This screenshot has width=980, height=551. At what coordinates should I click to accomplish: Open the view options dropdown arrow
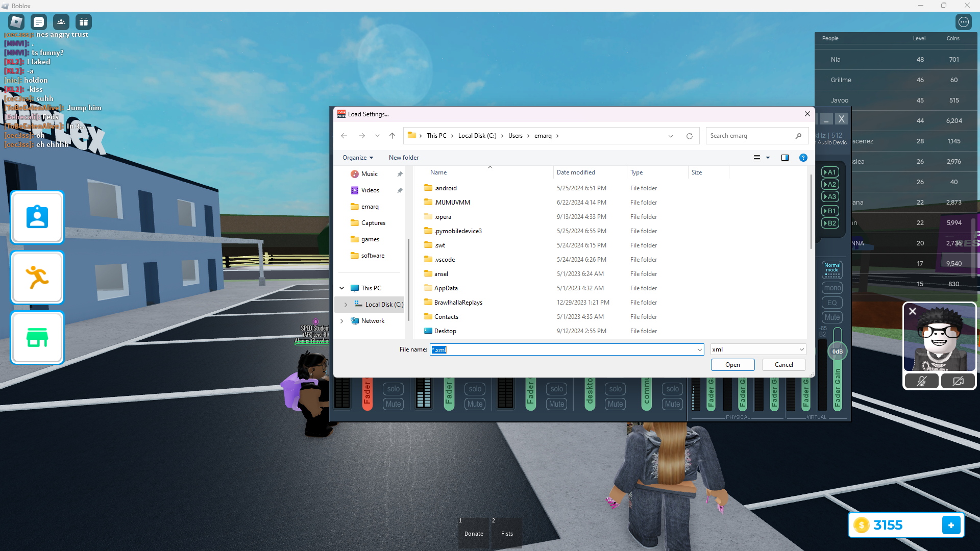coord(768,158)
